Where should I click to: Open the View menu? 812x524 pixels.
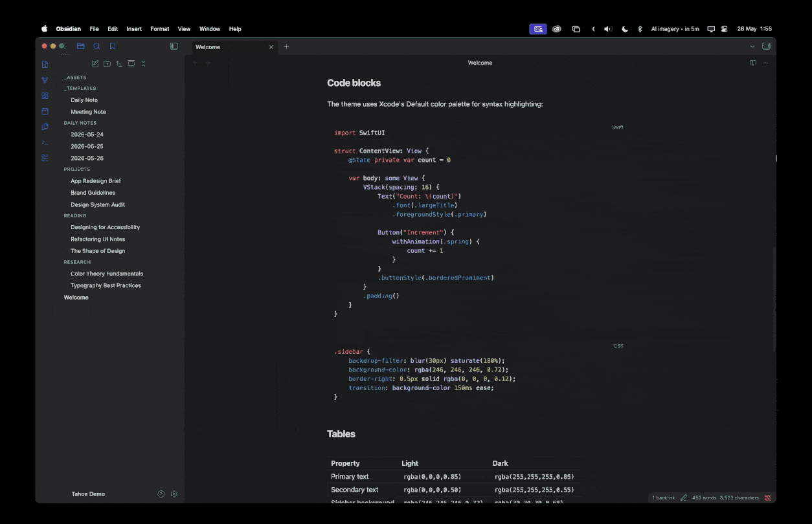(185, 29)
